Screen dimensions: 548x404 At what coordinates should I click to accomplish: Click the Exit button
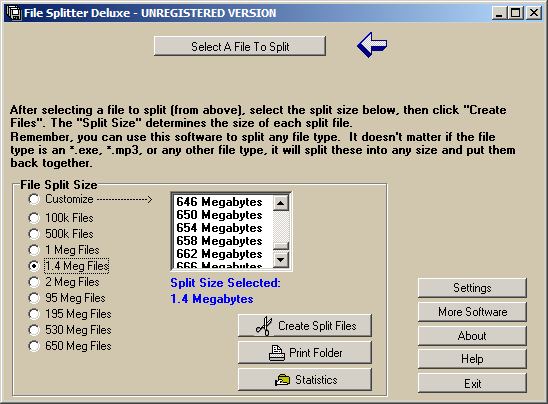(472, 383)
